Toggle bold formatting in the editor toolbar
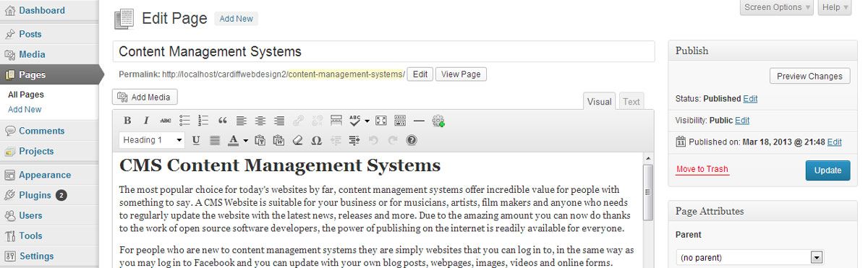This screenshot has width=868, height=268. (127, 121)
